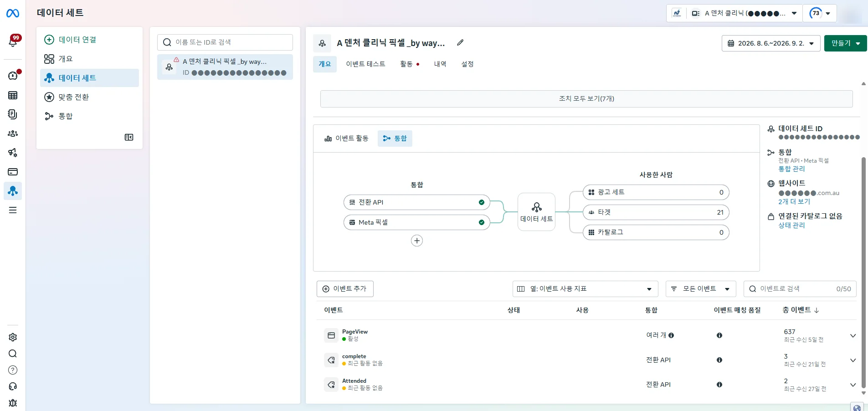This screenshot has height=411, width=868.
Task: Open the Meta logo home icon
Action: (x=13, y=13)
